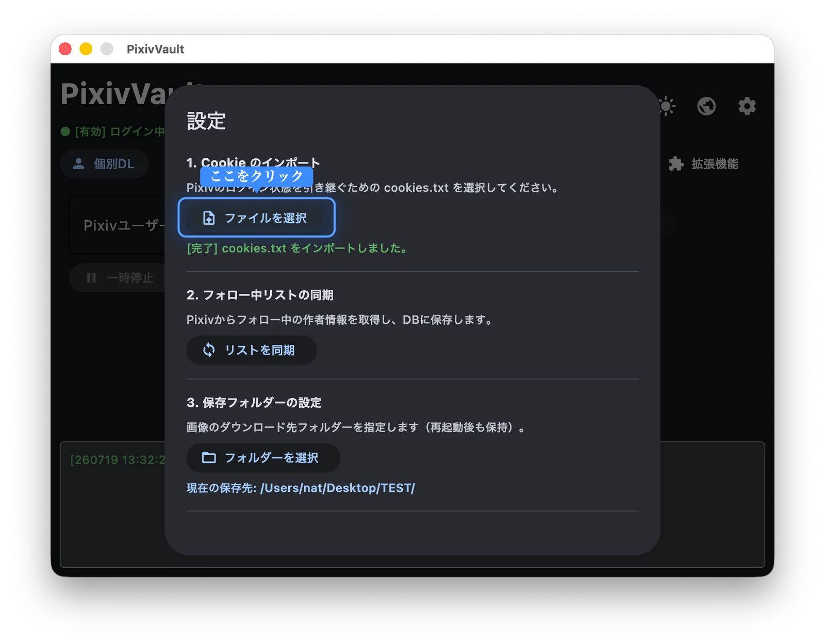Click the current save path /Users/nat/Desktop/TEST/
825x644 pixels.
pyautogui.click(x=338, y=488)
